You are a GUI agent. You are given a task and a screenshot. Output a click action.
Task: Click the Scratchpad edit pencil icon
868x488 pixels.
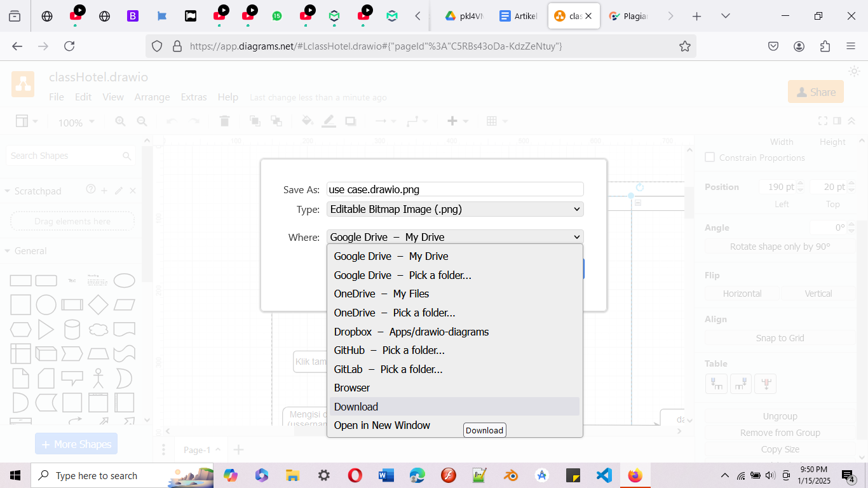click(119, 190)
